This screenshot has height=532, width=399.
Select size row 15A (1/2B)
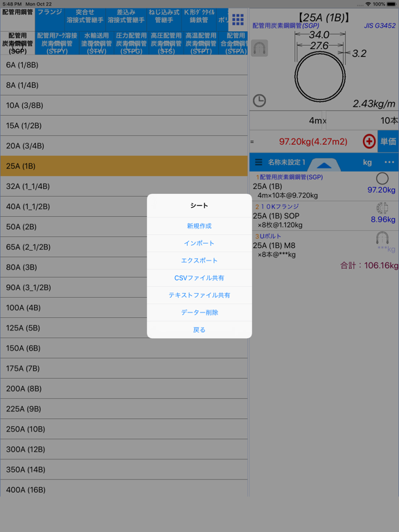coord(124,125)
